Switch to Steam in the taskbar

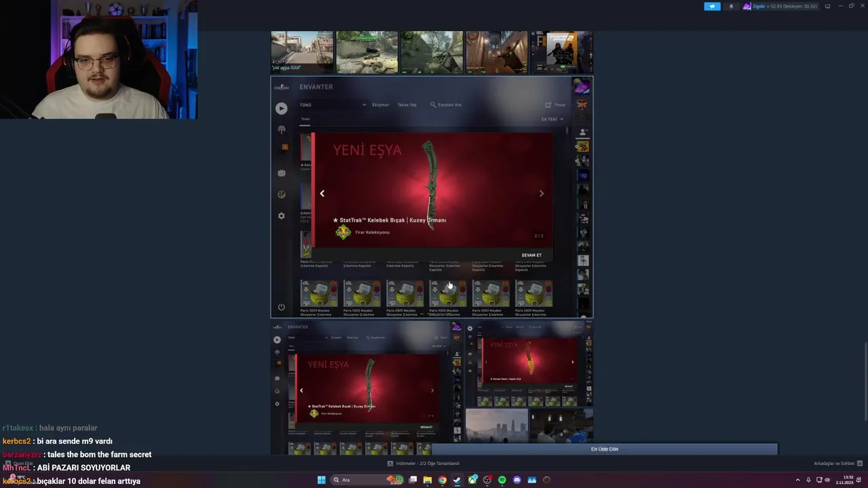457,480
